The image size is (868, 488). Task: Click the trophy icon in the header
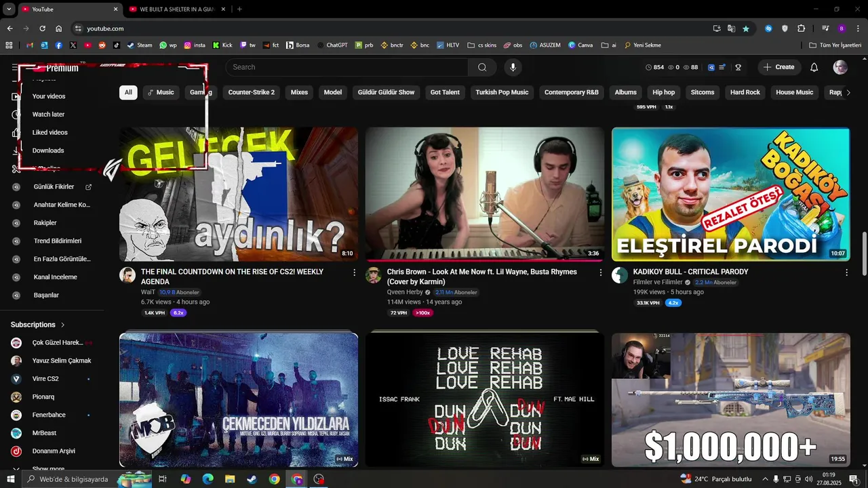tap(738, 67)
